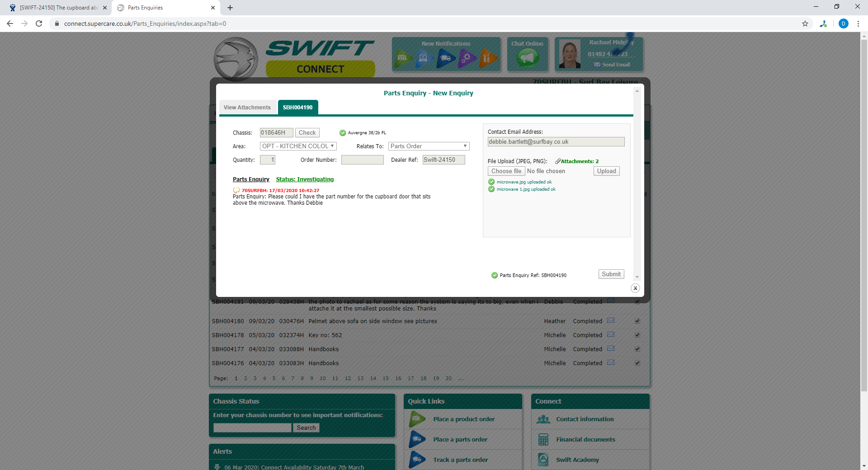
Task: Click the page scrollbar down arrow
Action: point(864,466)
